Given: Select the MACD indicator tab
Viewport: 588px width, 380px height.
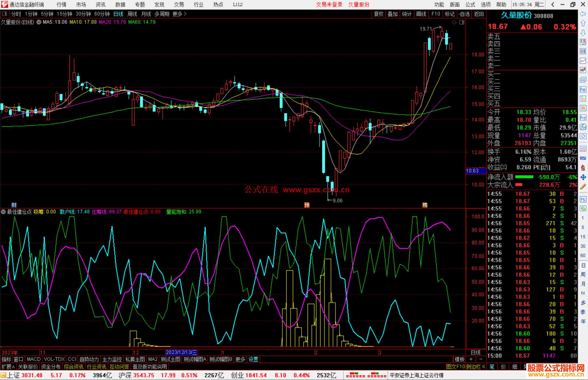Looking at the screenshot, I should (33, 359).
